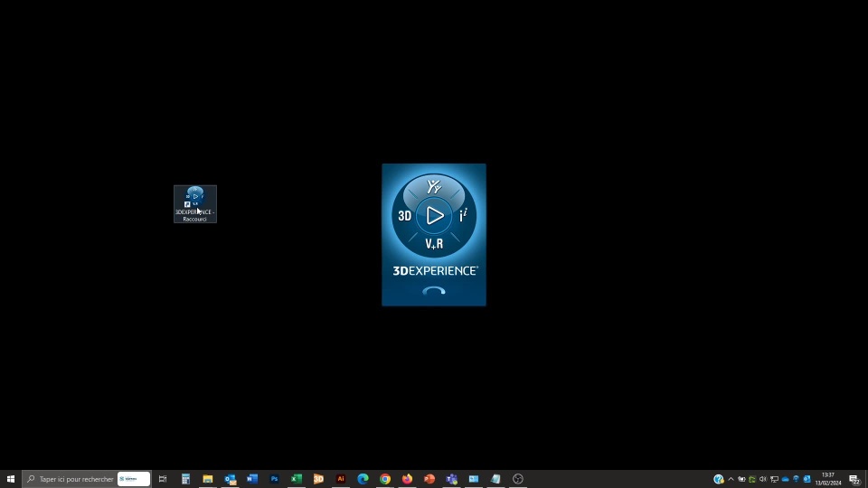Open the clock showing 13:37

pos(828,479)
